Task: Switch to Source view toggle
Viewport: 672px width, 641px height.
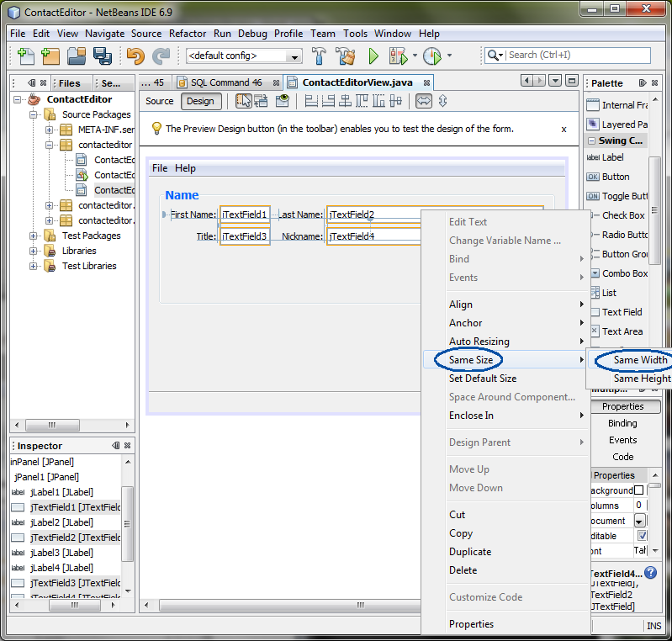Action: point(160,101)
